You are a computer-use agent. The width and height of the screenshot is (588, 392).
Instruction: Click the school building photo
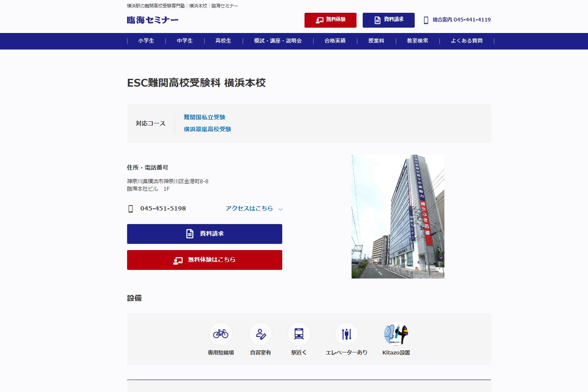pyautogui.click(x=398, y=217)
